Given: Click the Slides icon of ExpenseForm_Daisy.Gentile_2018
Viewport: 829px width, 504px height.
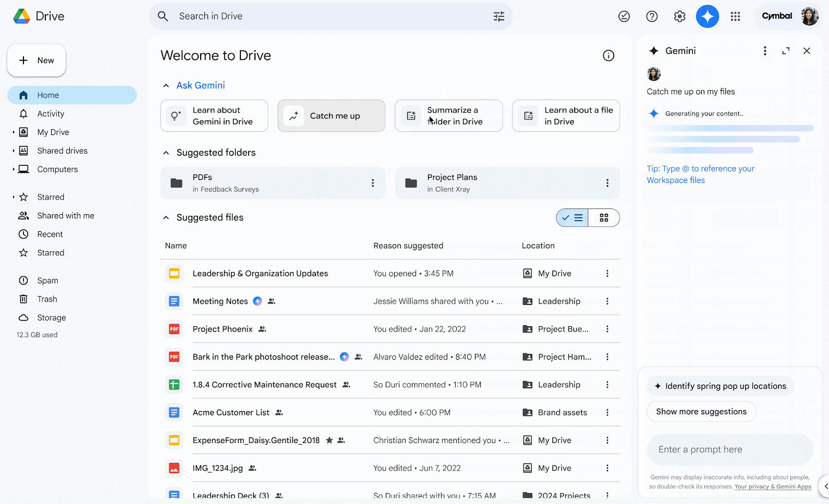Looking at the screenshot, I should point(174,440).
